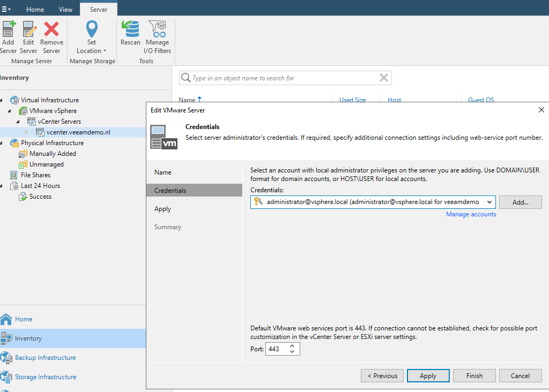
Task: Click into the Port number field
Action: point(276,349)
